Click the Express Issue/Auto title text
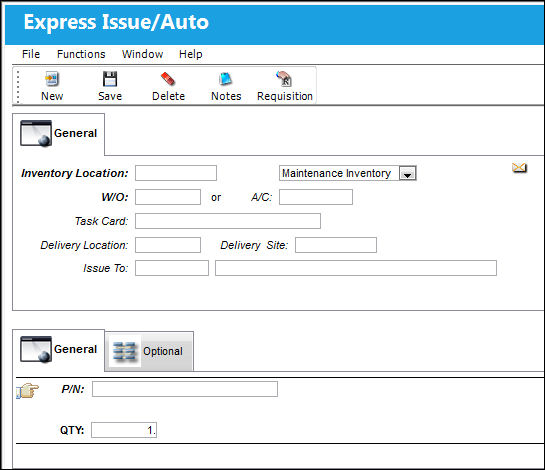This screenshot has width=545, height=470. (x=116, y=22)
